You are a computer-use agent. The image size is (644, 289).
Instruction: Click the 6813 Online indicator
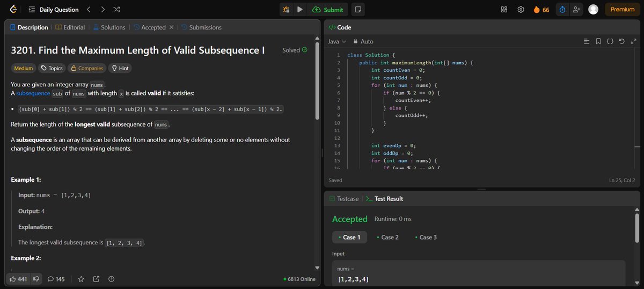299,279
